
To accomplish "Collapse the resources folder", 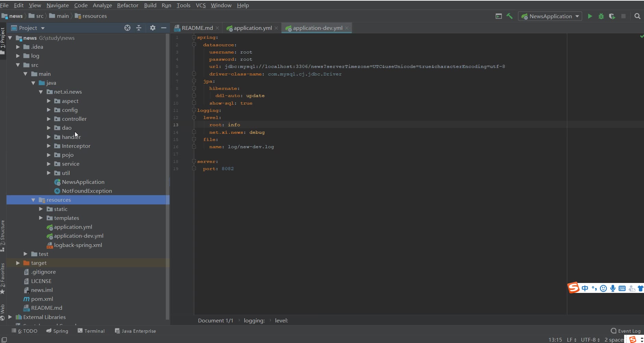I will point(33,200).
